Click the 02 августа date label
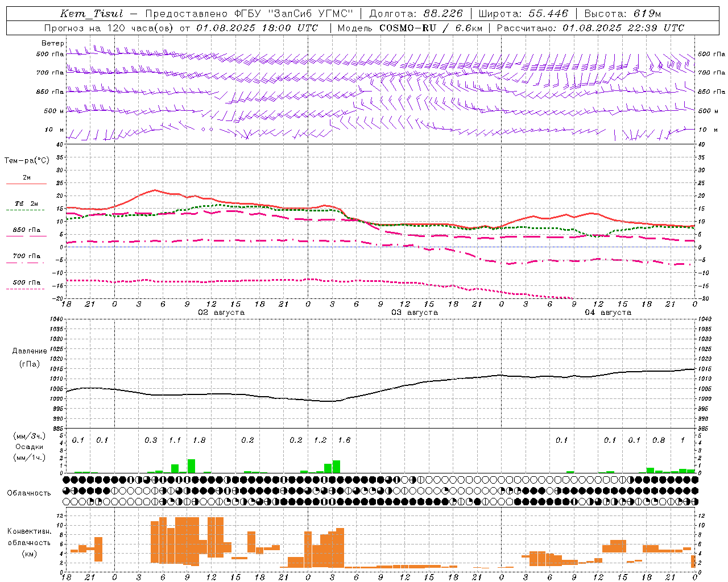Image resolution: width=728 pixels, height=582 pixels. pyautogui.click(x=221, y=313)
